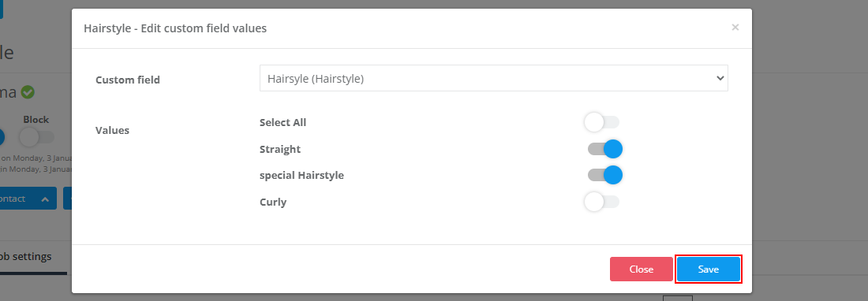The width and height of the screenshot is (868, 301).
Task: Click the Straight label text
Action: pos(280,149)
